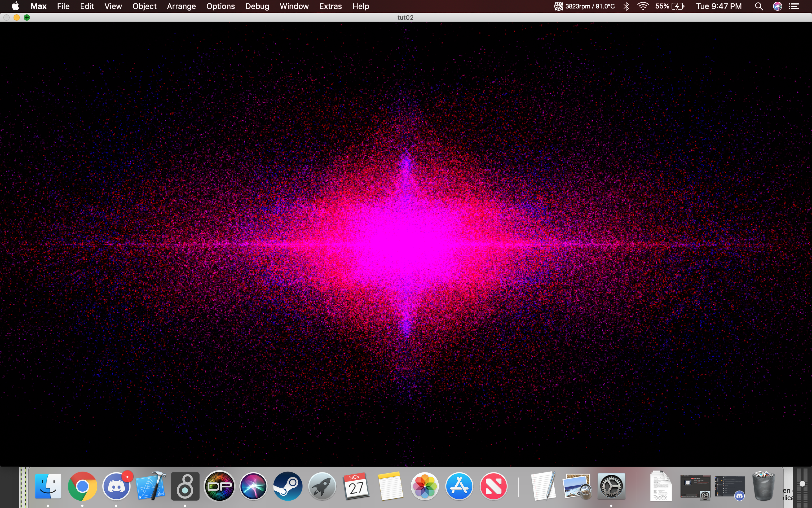
Task: Open the File menu
Action: (63, 6)
